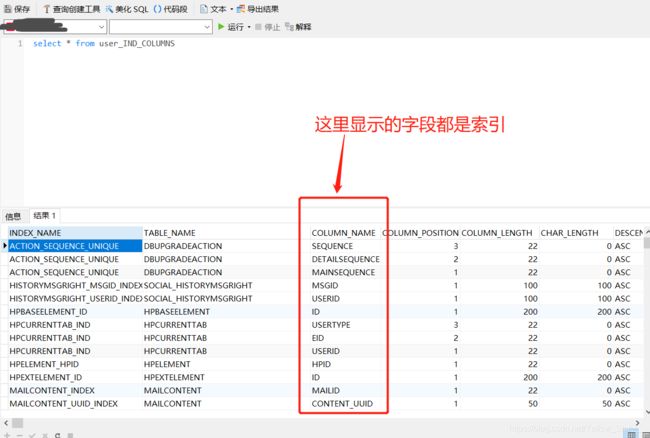Click the INDEX_NAME column header
This screenshot has width=650, height=438.
tap(75, 233)
